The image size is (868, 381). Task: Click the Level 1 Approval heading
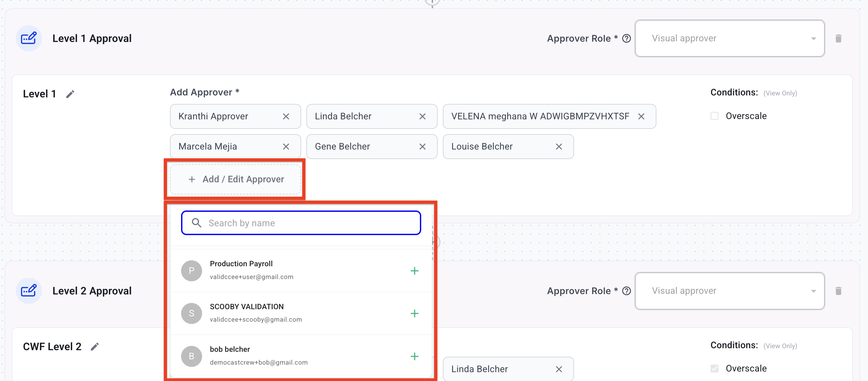[92, 38]
